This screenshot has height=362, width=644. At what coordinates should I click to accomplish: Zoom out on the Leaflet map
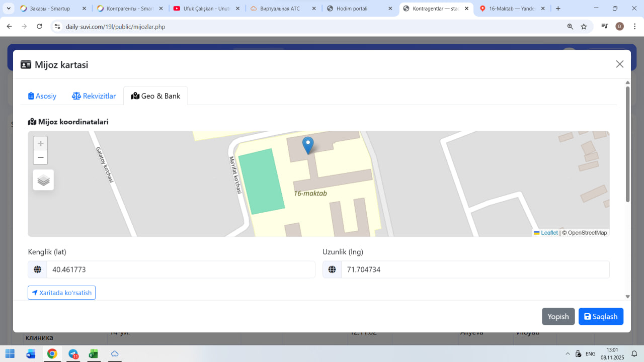[x=41, y=157]
